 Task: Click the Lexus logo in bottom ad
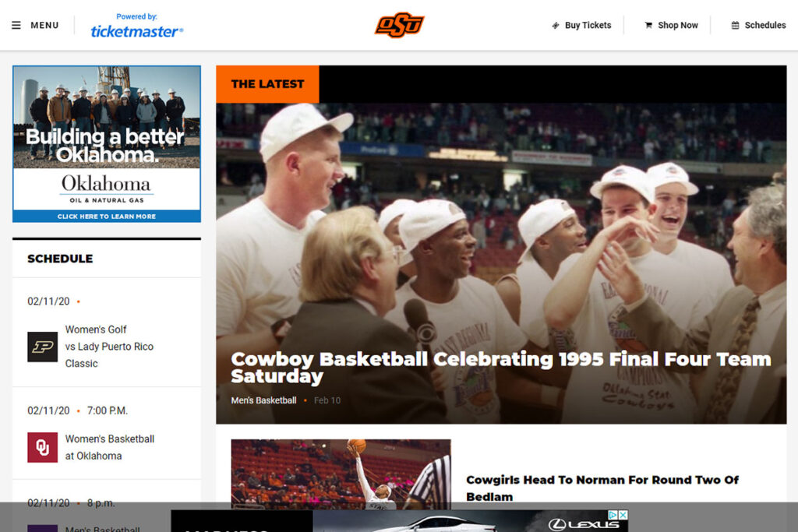pyautogui.click(x=583, y=524)
